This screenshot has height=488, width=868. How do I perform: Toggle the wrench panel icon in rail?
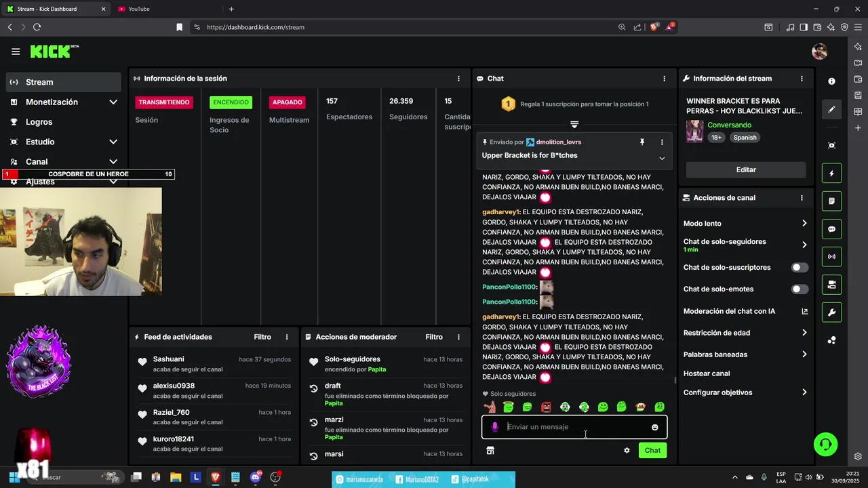[832, 312]
